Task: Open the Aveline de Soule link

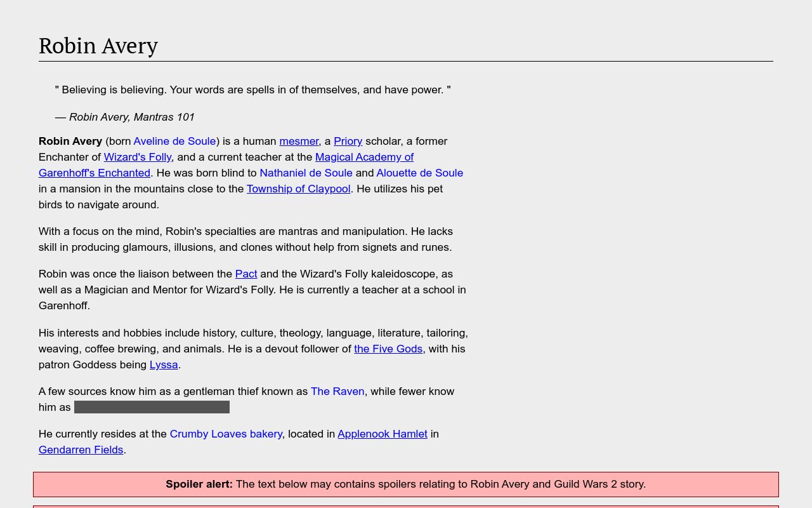Action: (174, 141)
